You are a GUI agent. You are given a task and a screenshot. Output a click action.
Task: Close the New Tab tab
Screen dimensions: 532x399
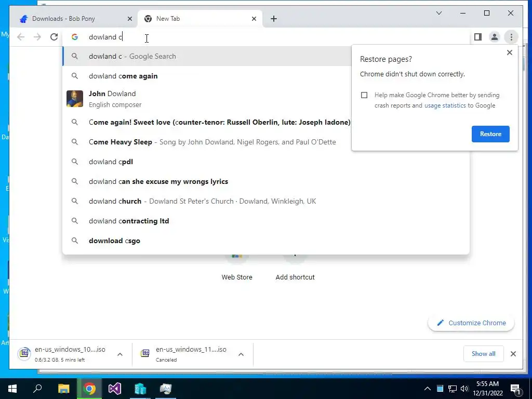(254, 19)
